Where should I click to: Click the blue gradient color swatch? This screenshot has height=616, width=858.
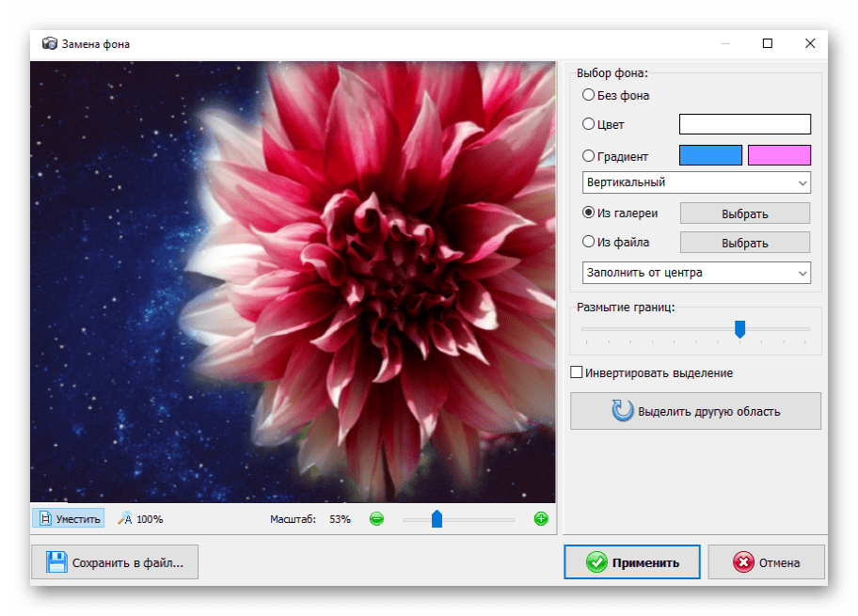click(710, 156)
